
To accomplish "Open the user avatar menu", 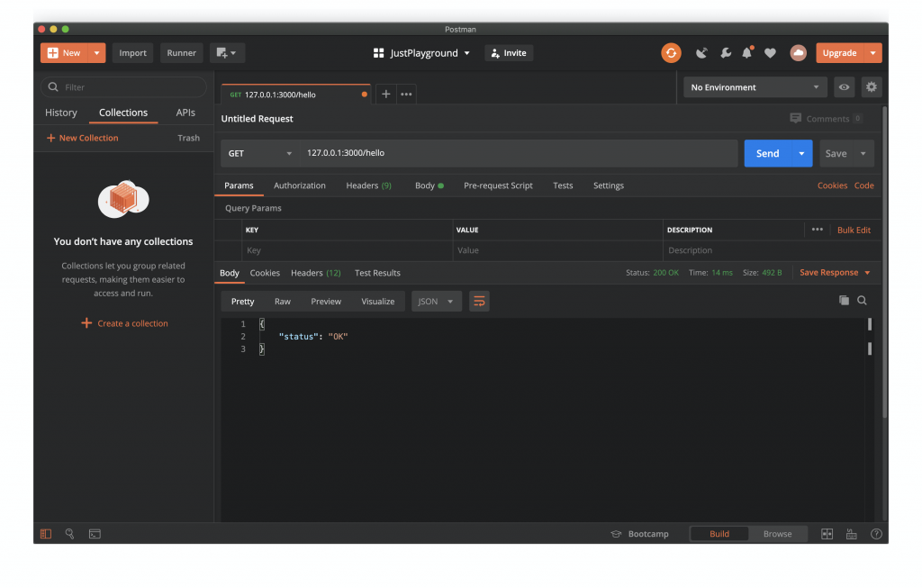I will tap(798, 53).
